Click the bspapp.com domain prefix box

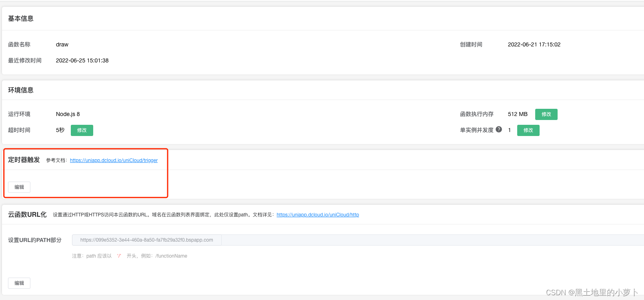(147, 240)
